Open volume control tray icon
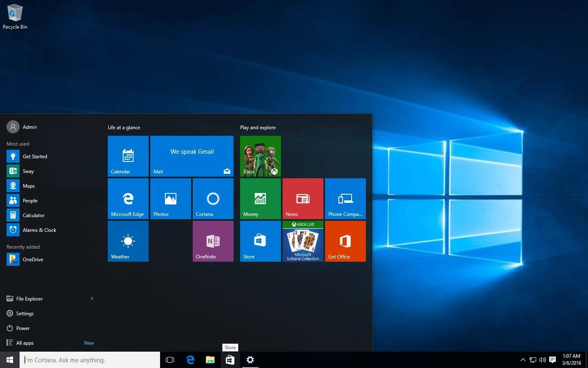Image resolution: width=588 pixels, height=368 pixels. [543, 360]
